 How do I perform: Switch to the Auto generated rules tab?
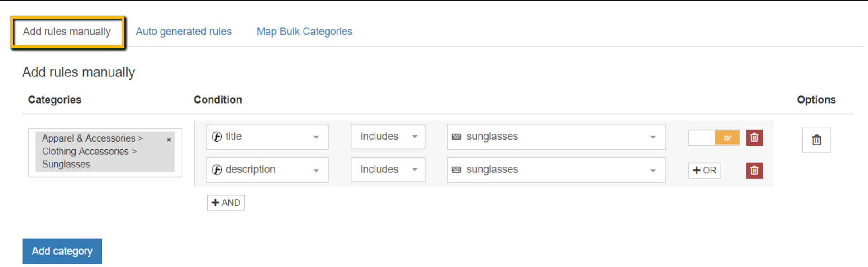(x=184, y=31)
